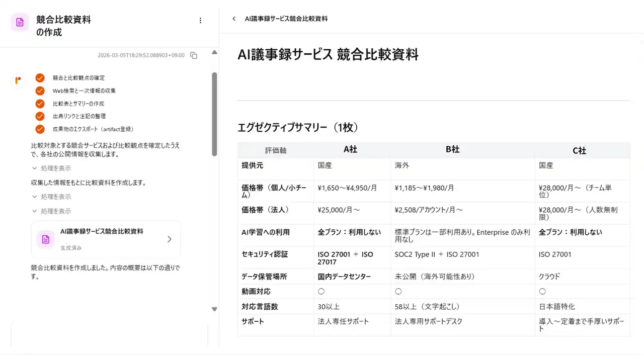Open the three-dot more options menu
The height and width of the screenshot is (355, 644).
pos(200,21)
